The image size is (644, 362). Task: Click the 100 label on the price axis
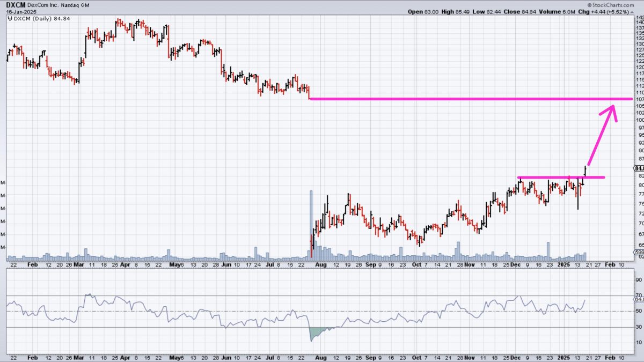point(640,120)
